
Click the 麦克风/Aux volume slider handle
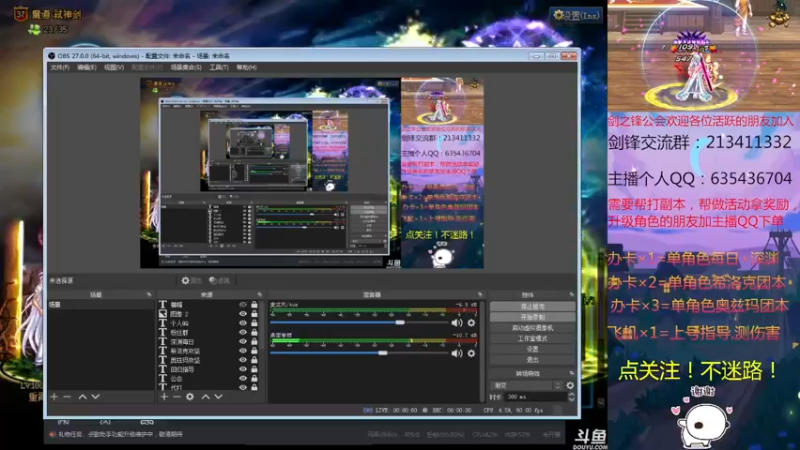400,322
